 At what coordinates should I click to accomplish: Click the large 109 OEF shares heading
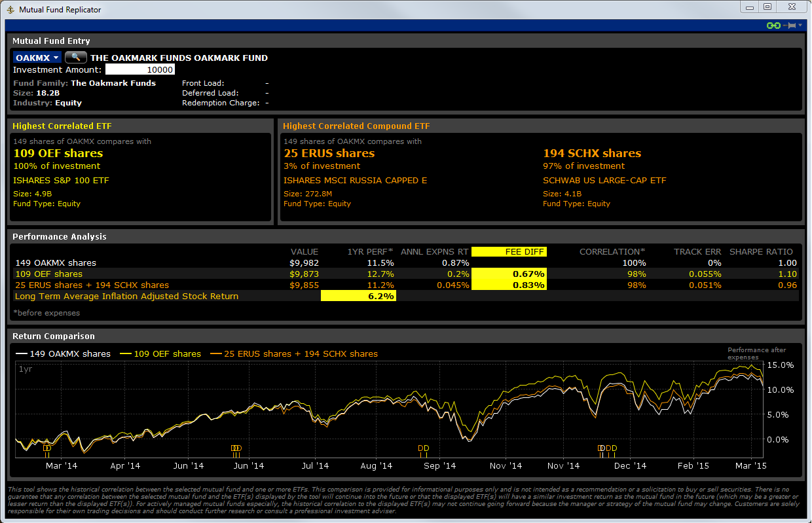point(58,153)
